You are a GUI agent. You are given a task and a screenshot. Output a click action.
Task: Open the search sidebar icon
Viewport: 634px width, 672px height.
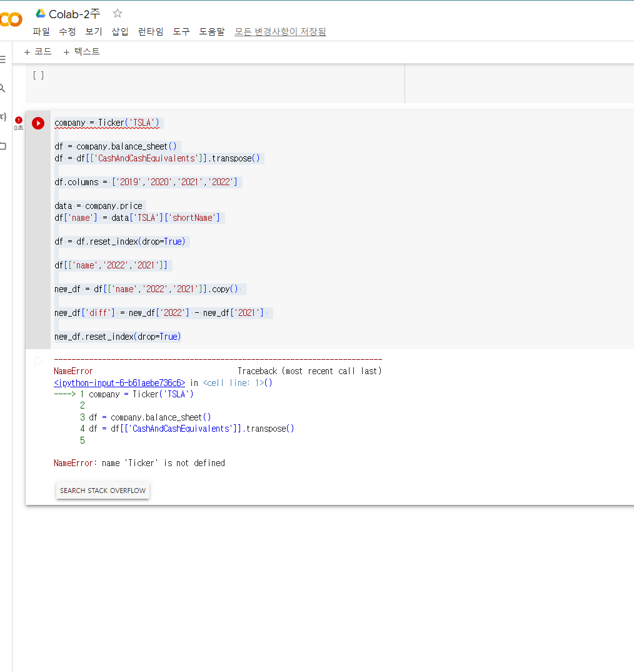coord(2,88)
